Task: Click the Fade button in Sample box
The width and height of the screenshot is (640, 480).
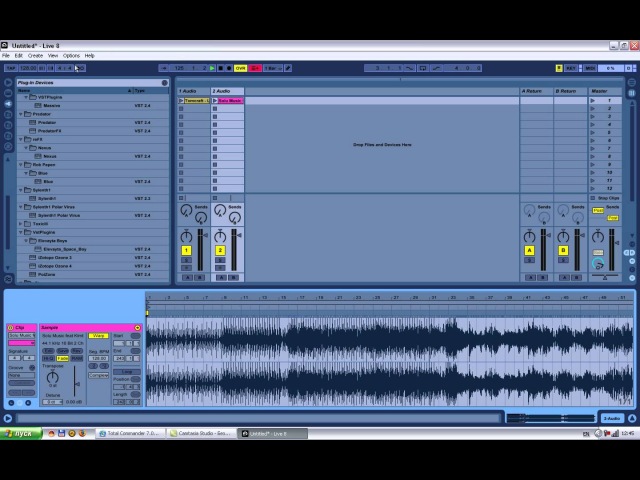Action: tap(62, 358)
